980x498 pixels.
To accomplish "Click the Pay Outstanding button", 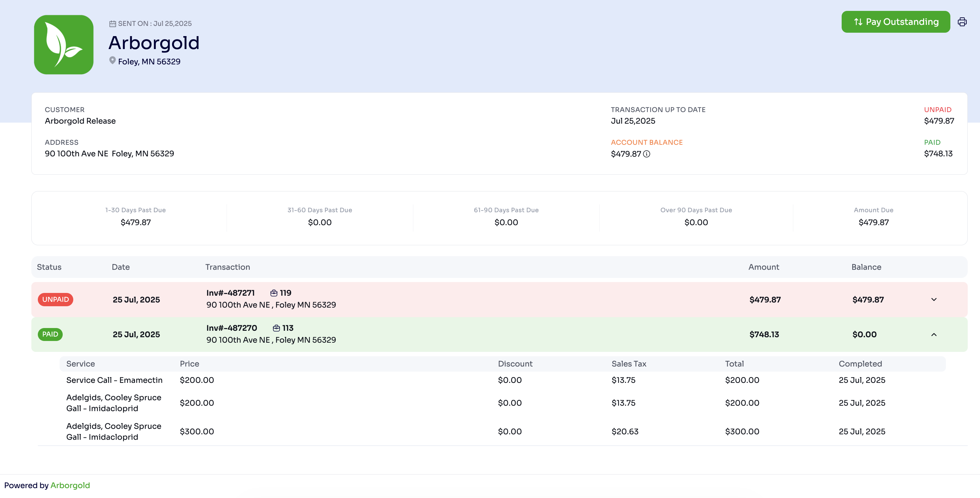I will pyautogui.click(x=895, y=22).
